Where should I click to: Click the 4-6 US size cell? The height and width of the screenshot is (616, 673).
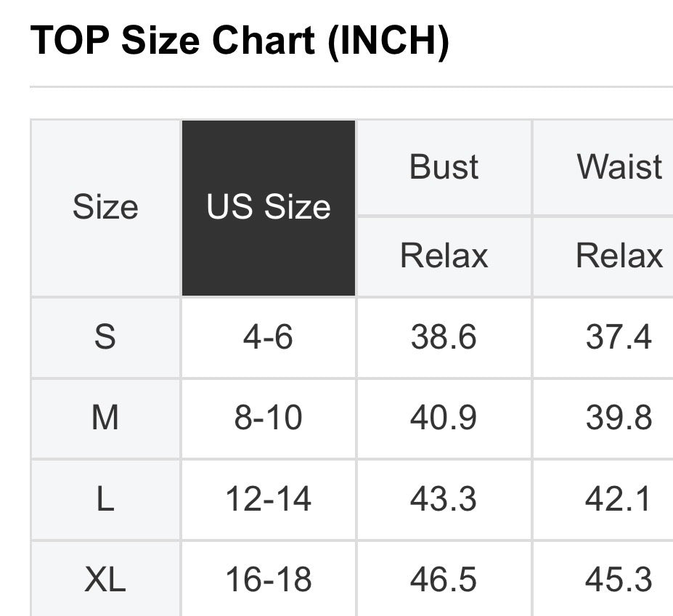[x=268, y=337]
